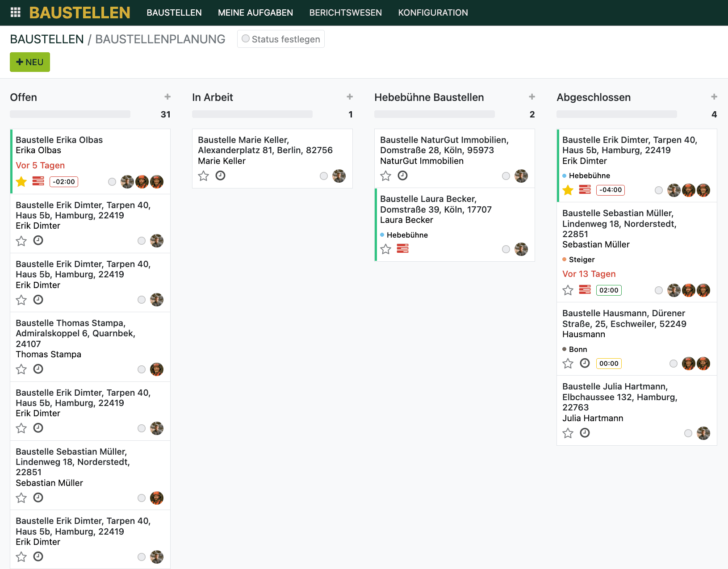Open task list icon on Laura Becker card

403,248
